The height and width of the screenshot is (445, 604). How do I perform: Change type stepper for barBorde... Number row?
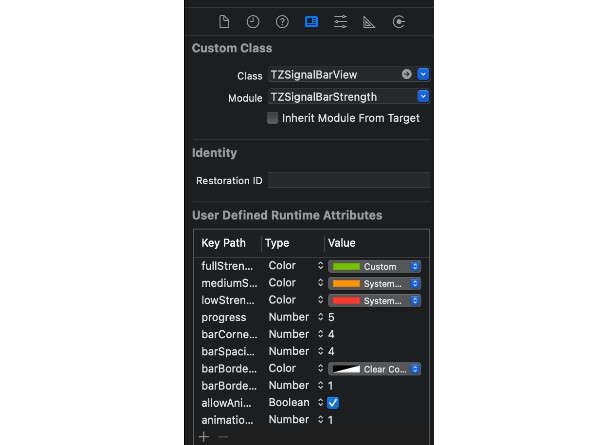pos(320,385)
